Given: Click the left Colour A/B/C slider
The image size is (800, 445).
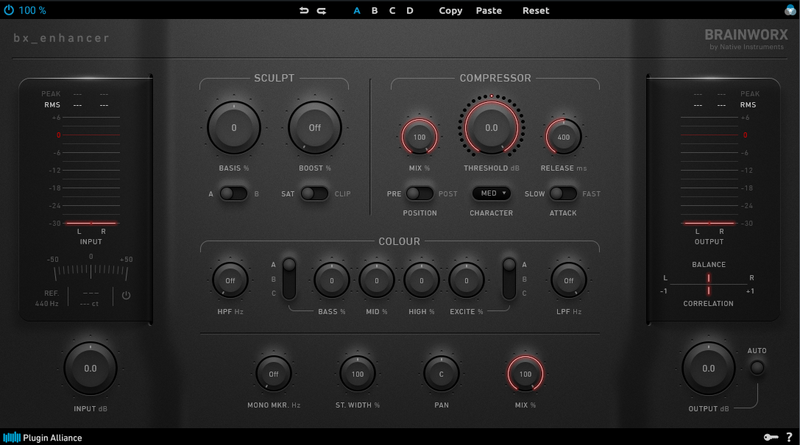Looking at the screenshot, I should tap(289, 279).
